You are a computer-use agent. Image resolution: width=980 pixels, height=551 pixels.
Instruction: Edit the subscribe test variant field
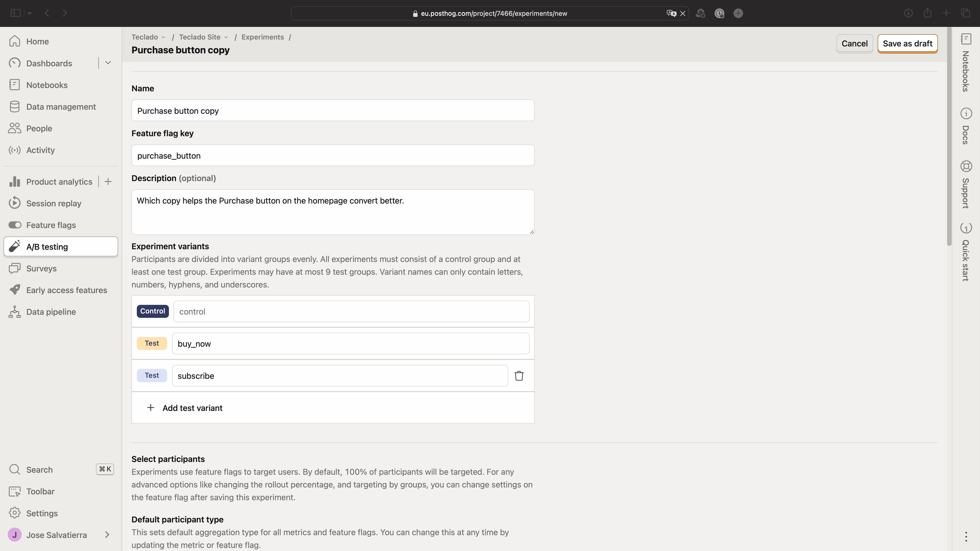click(340, 376)
